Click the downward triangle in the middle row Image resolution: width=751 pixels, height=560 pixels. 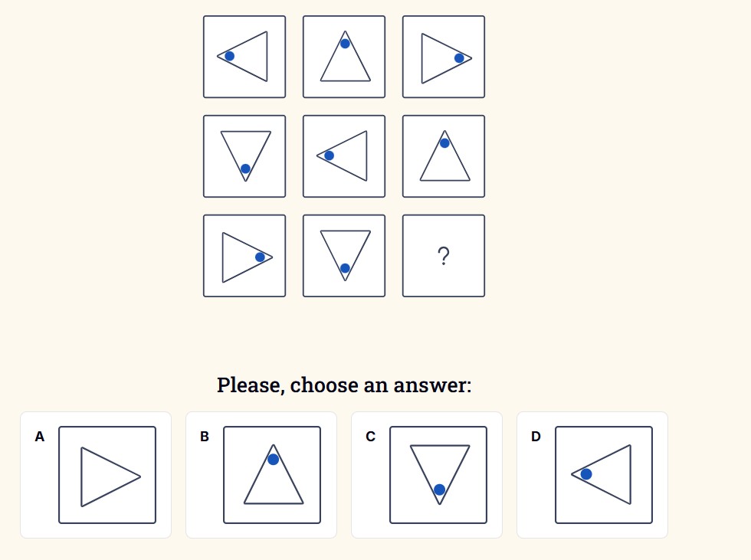point(244,156)
